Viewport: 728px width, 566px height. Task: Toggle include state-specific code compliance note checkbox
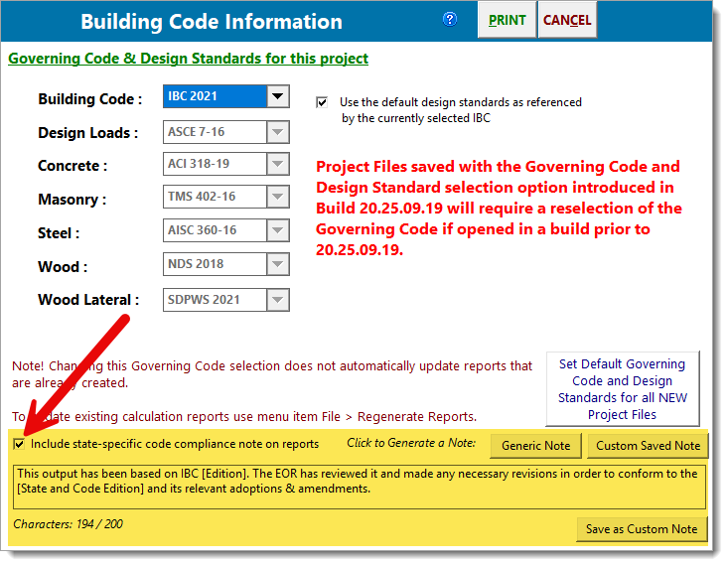19,444
